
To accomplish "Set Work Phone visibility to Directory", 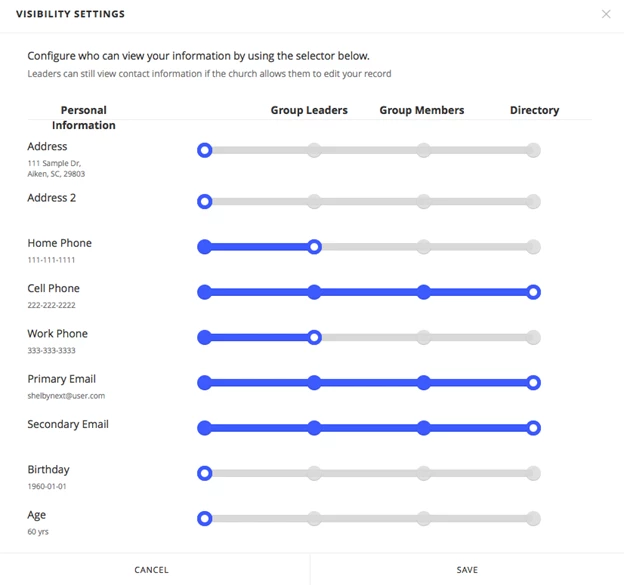I will click(x=533, y=337).
